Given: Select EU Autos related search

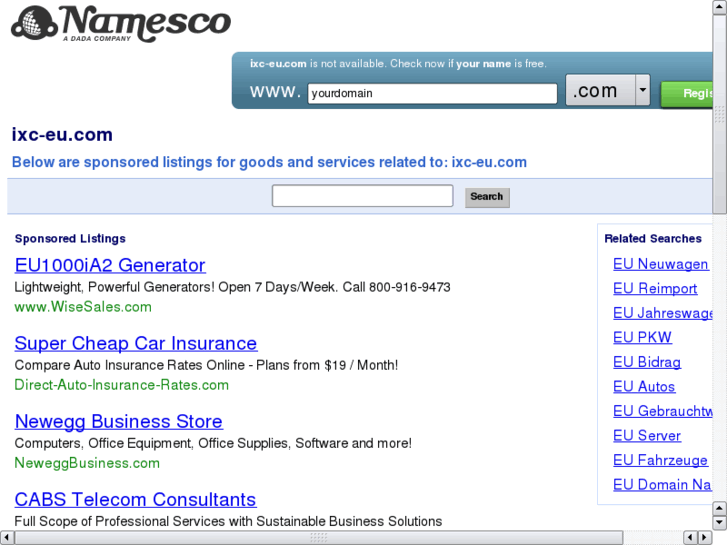Looking at the screenshot, I should (x=644, y=386).
